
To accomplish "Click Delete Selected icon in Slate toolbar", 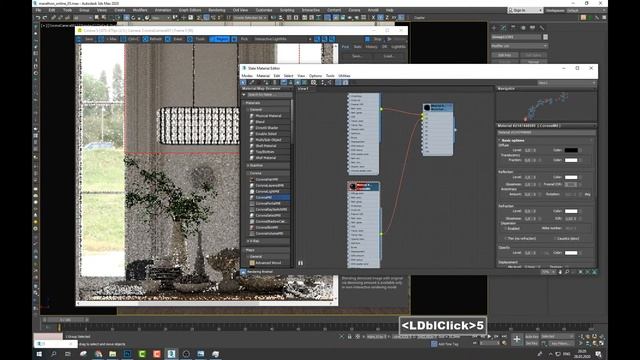I will (274, 82).
